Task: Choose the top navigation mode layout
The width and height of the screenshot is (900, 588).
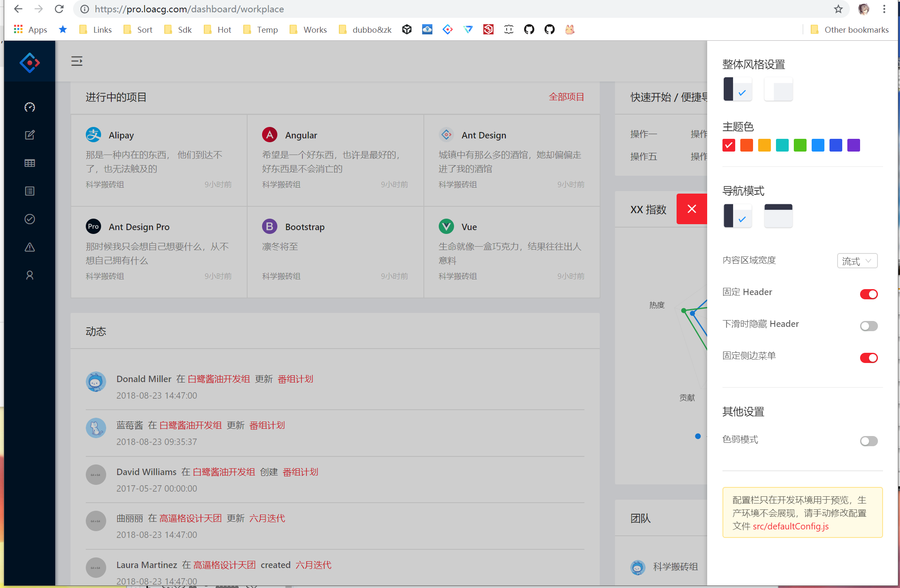Action: pyautogui.click(x=778, y=216)
